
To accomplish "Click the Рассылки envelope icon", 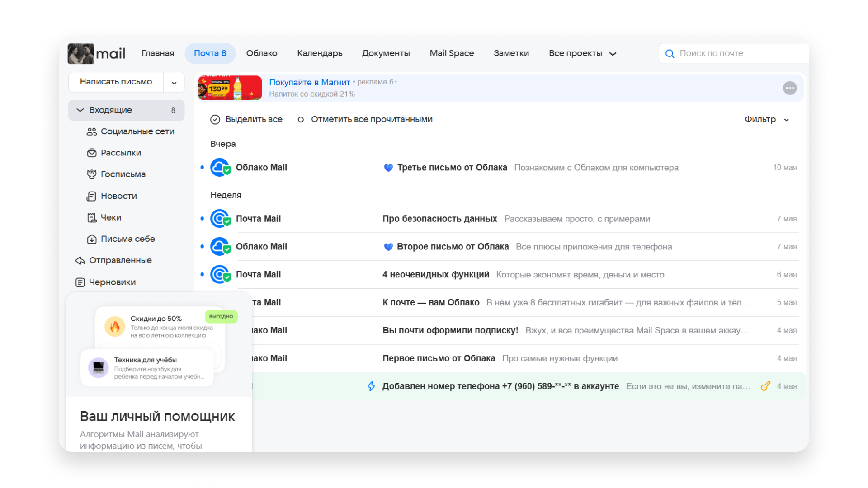I will [x=92, y=153].
